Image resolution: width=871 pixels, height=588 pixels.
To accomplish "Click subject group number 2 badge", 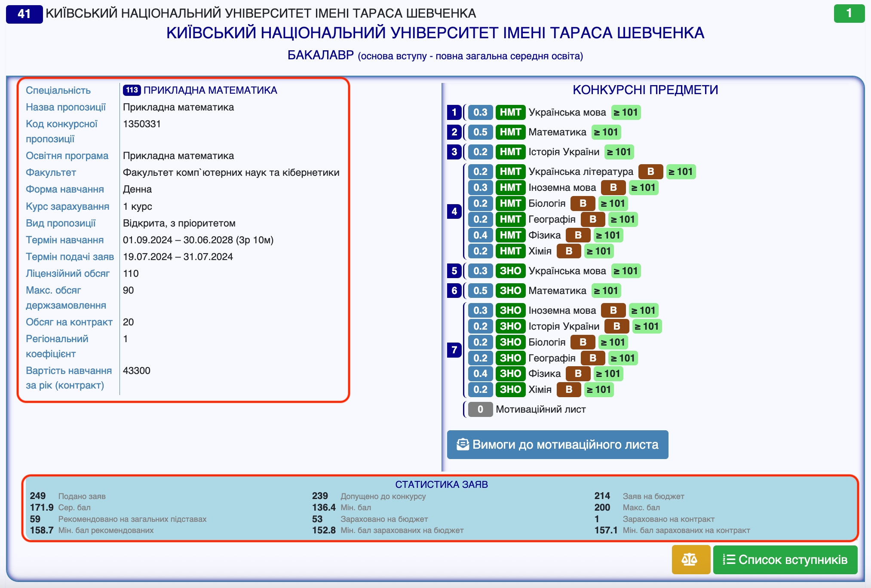I will click(454, 132).
